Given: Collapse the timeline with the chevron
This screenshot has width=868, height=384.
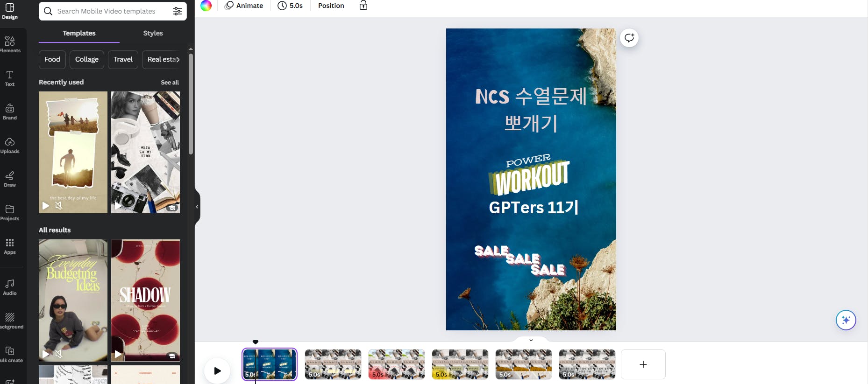Looking at the screenshot, I should [x=531, y=340].
